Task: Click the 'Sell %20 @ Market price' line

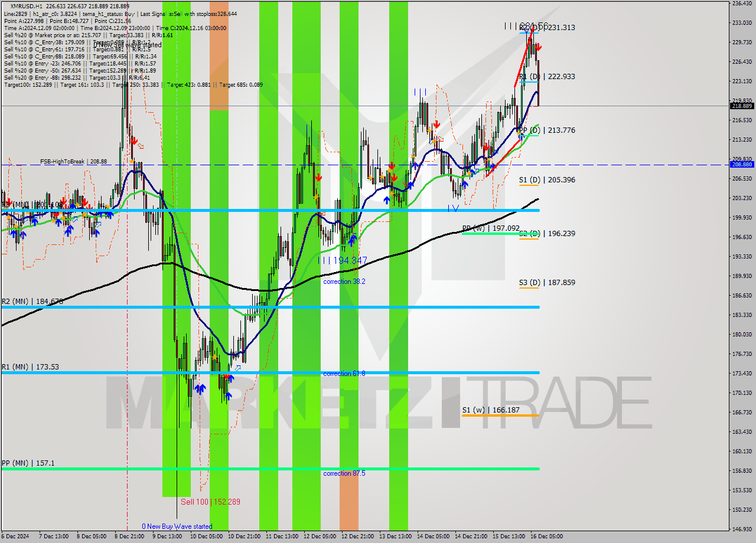Action: [88, 35]
